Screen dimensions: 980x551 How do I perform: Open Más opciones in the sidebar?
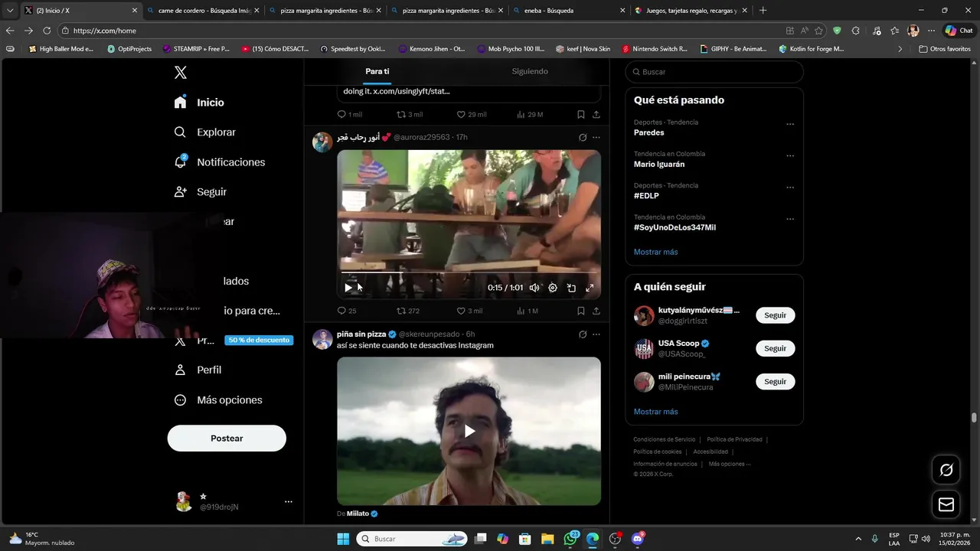pos(218,400)
